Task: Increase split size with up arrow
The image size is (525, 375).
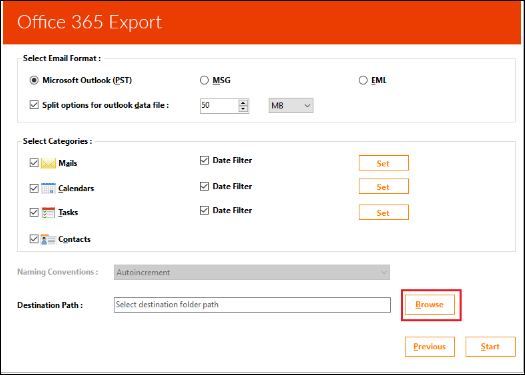Action: [243, 103]
